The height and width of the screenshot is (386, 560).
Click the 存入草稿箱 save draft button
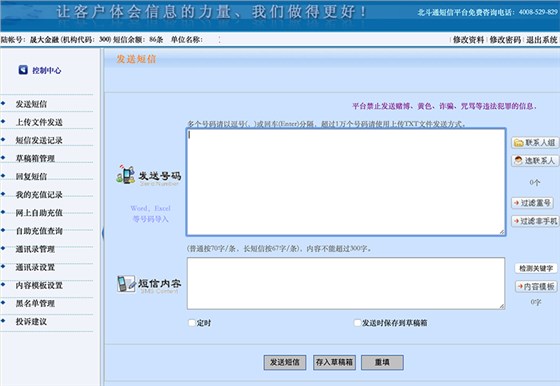point(334,362)
